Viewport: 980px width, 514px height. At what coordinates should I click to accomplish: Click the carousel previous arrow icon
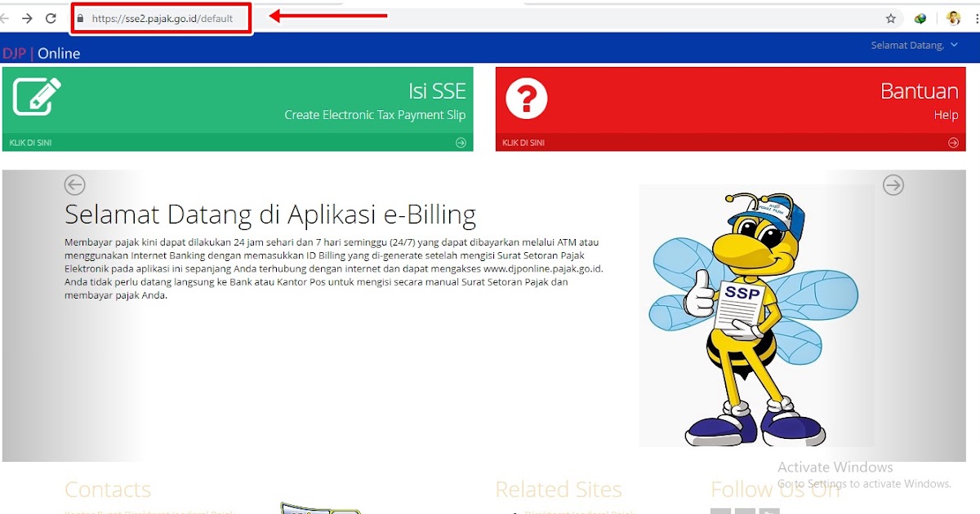(x=76, y=185)
